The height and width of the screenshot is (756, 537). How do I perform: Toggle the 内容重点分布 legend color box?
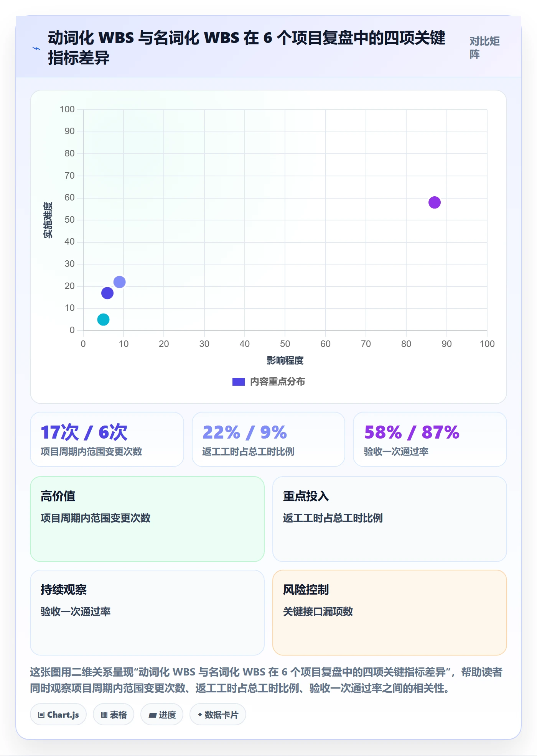(238, 382)
